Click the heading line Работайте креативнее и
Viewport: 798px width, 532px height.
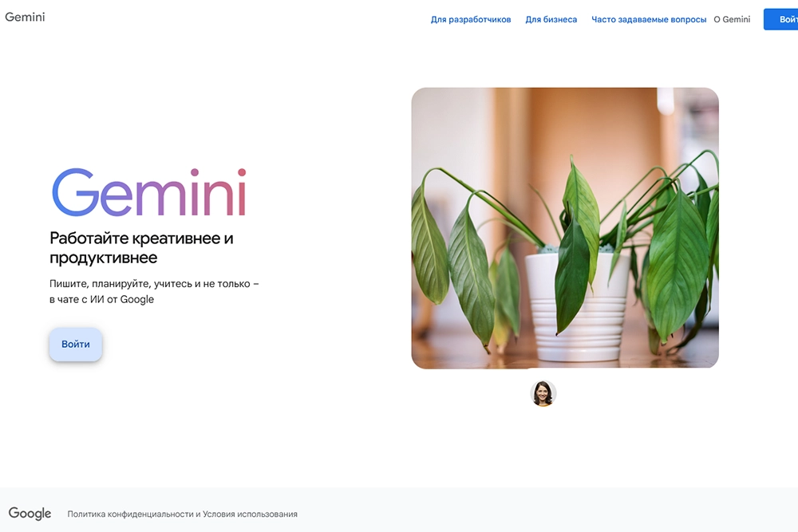pos(141,238)
